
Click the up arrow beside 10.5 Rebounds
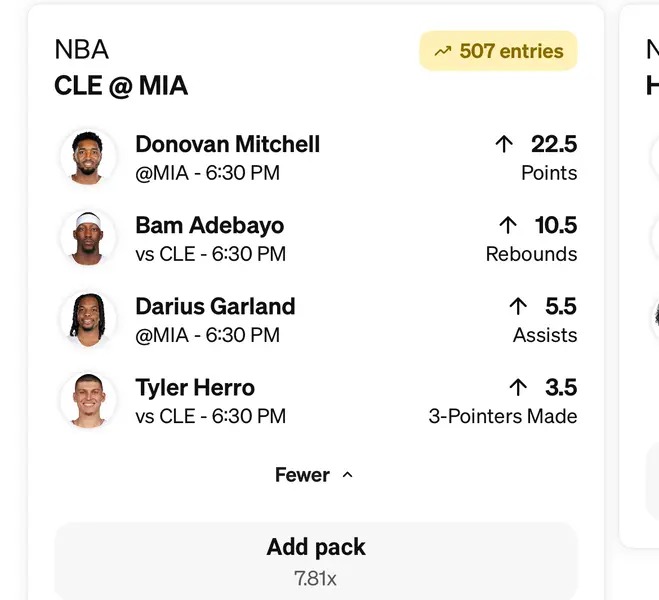(x=507, y=225)
